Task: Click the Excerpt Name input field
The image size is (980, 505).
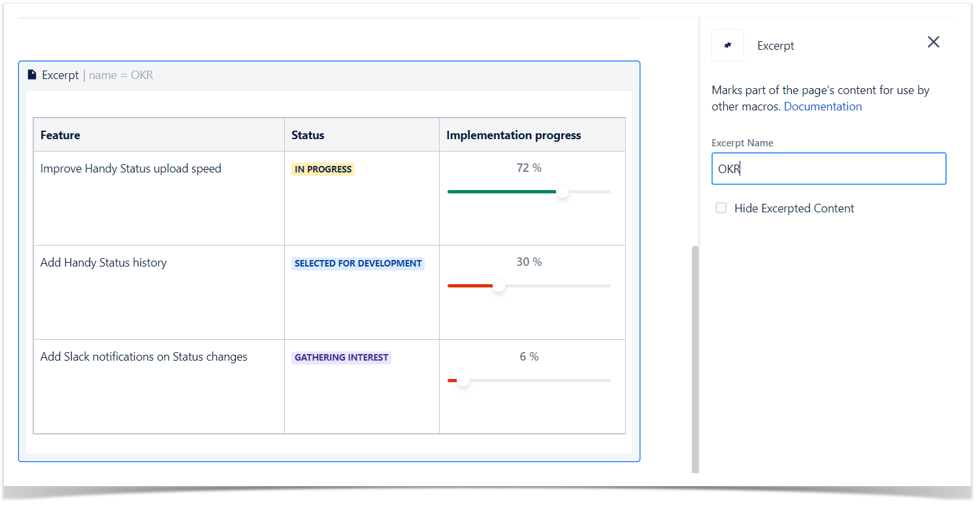Action: point(828,169)
